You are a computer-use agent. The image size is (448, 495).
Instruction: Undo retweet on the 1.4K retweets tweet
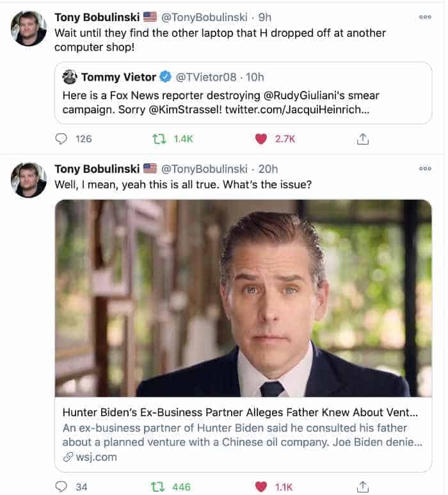coord(159,139)
